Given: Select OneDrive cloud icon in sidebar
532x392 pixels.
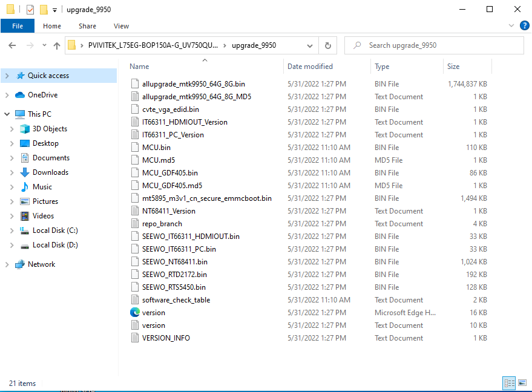Looking at the screenshot, I should 20,95.
